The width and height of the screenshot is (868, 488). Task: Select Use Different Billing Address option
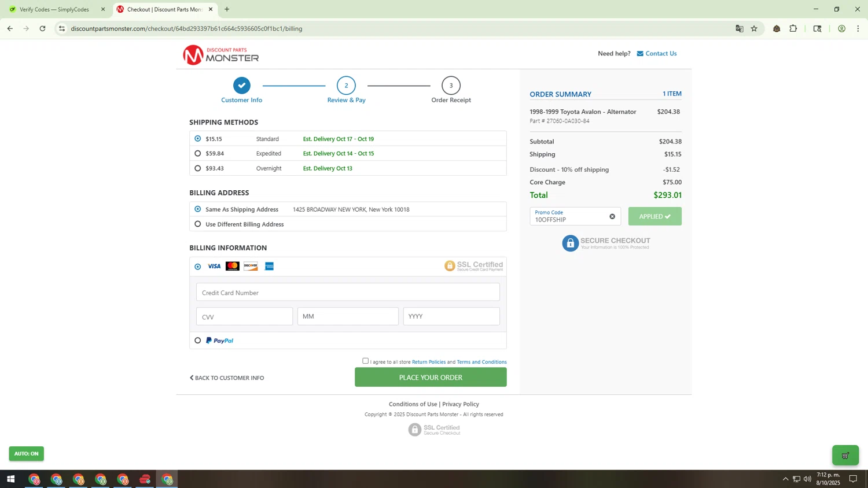pos(198,224)
